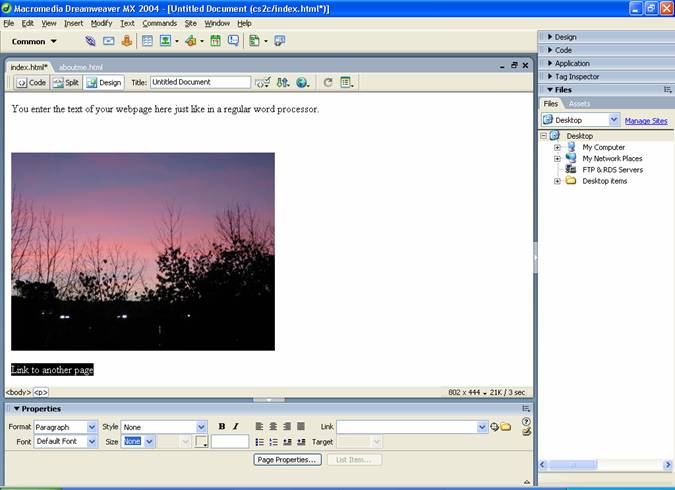Toggle Italic formatting
The image size is (675, 490).
click(x=235, y=426)
